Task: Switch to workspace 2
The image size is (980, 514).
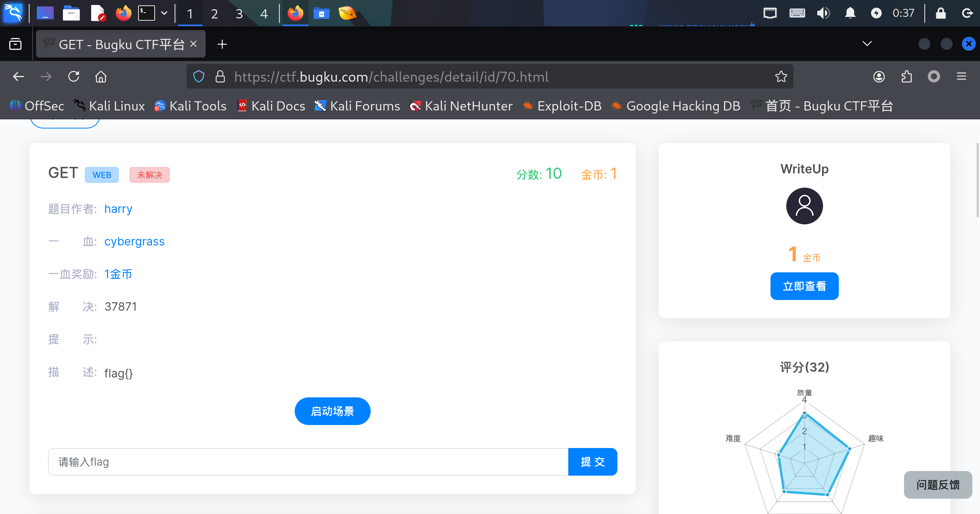Action: 214,14
